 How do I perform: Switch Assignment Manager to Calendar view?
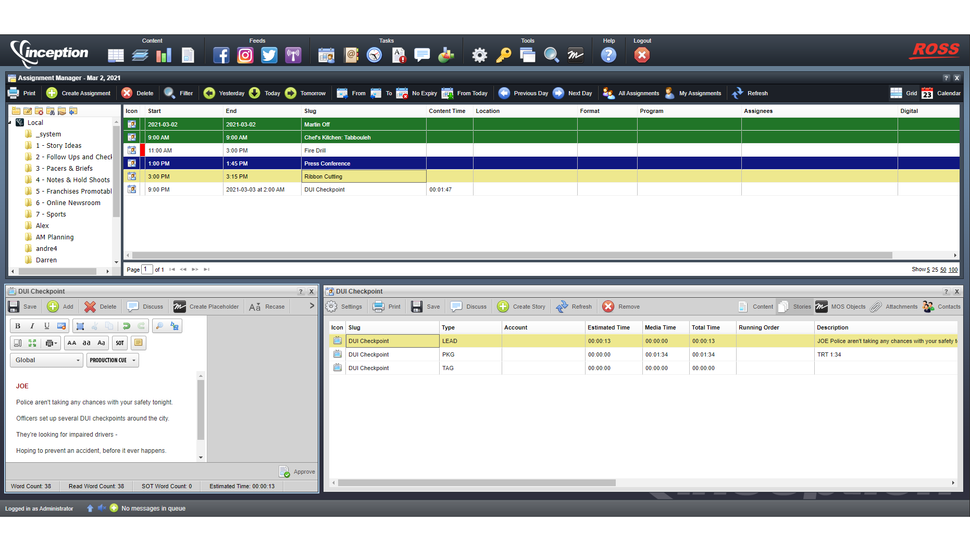tap(941, 93)
